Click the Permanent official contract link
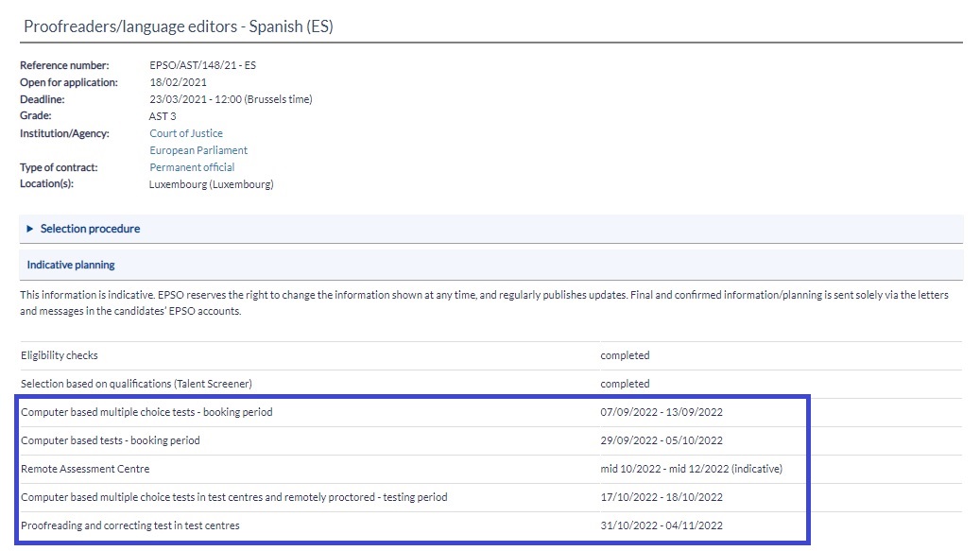 [192, 167]
